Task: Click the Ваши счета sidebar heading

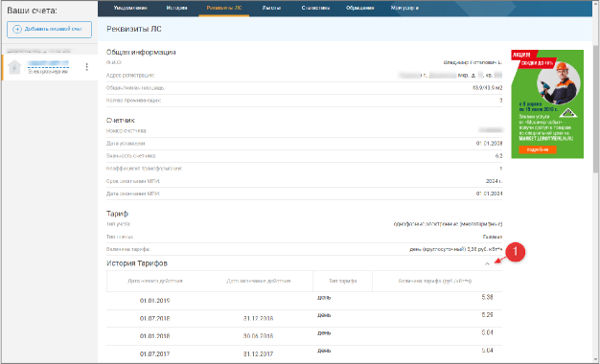Action: pyautogui.click(x=32, y=11)
